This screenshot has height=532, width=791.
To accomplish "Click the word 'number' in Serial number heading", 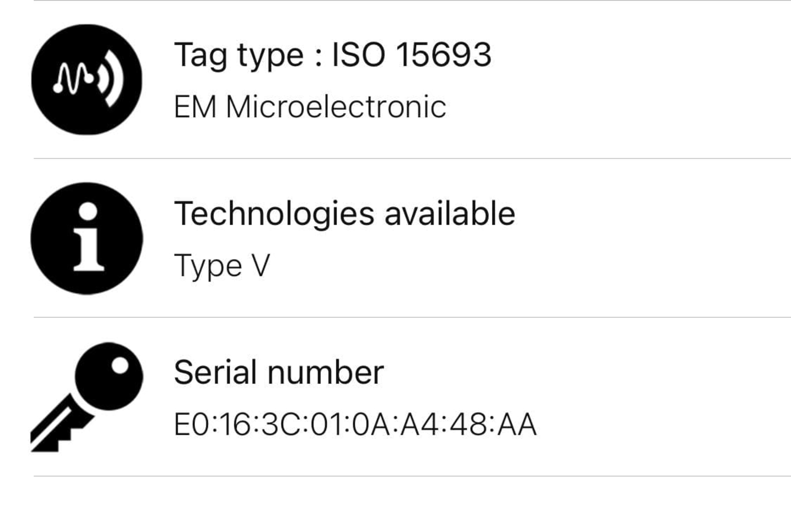I will (325, 373).
